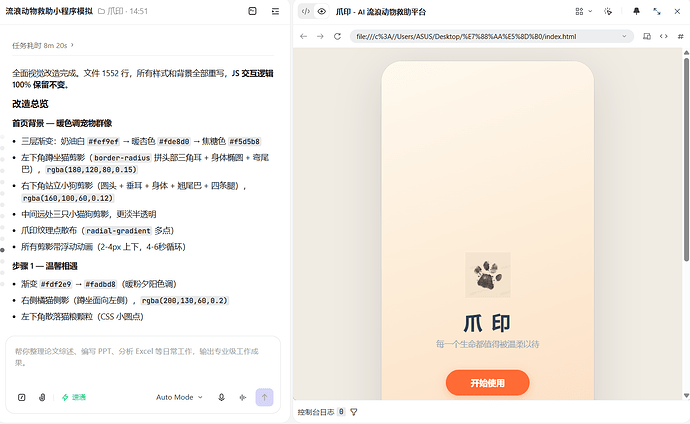Screen dimensions: 690x424
Task: Open the list menu icon in chat header
Action: coord(275,11)
